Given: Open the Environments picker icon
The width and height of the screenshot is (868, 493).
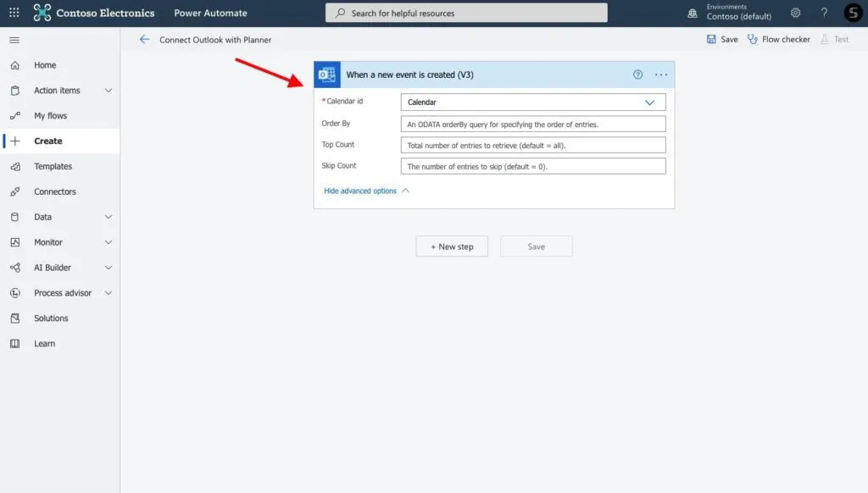Looking at the screenshot, I should pyautogui.click(x=693, y=13).
